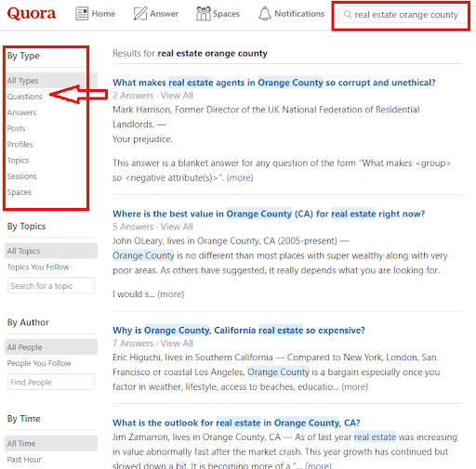Filter results by Profiles
The height and width of the screenshot is (469, 476).
click(x=20, y=145)
